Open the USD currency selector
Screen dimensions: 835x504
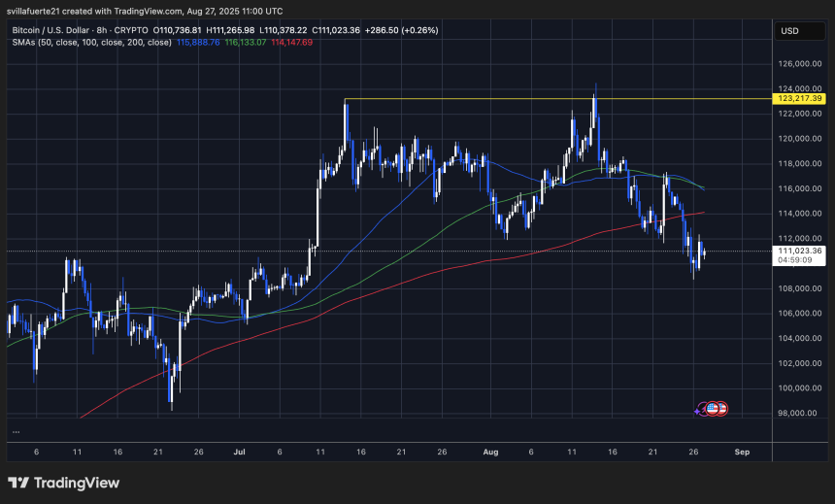click(x=788, y=32)
